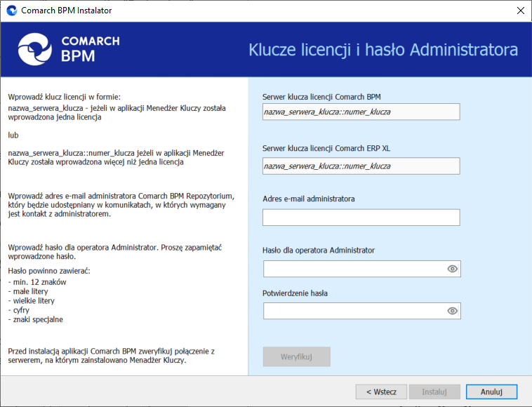Click the label 'Adres e-mail administratora'
The width and height of the screenshot is (532, 407).
pyautogui.click(x=309, y=199)
